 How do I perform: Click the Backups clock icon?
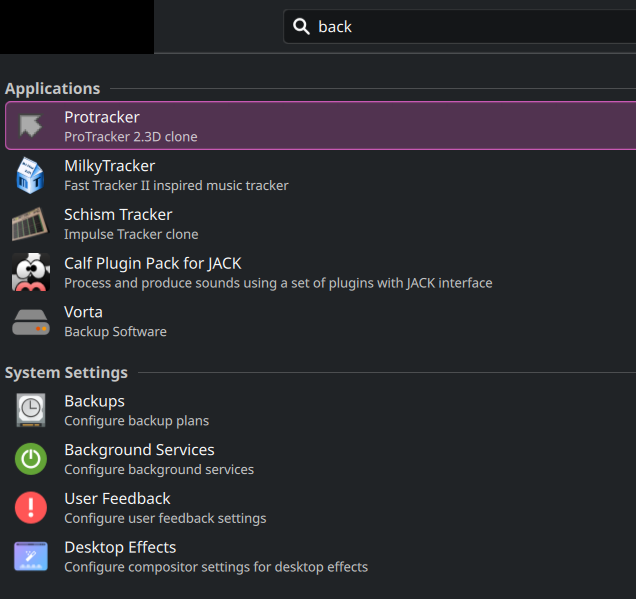pos(31,410)
